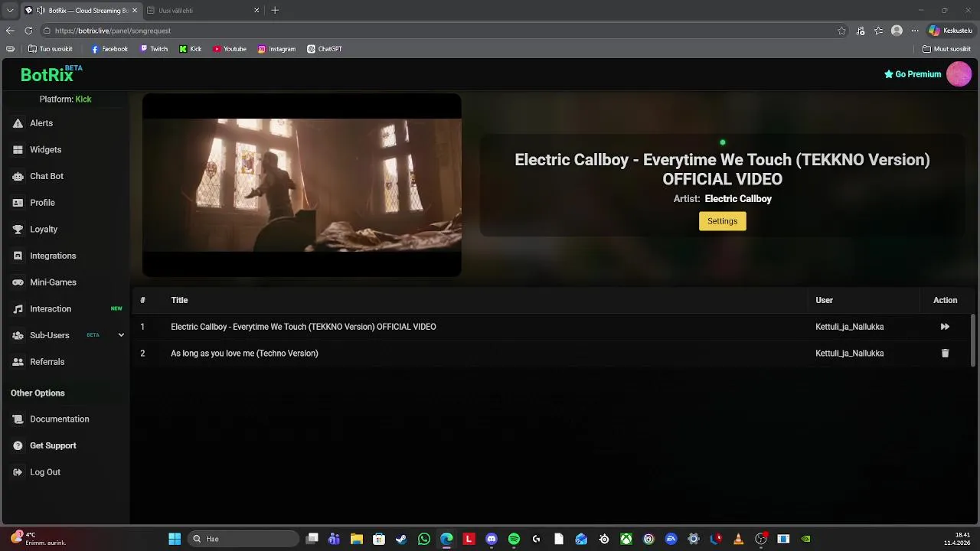Image resolution: width=980 pixels, height=551 pixels.
Task: Open Youtube bookmark
Action: pyautogui.click(x=230, y=49)
